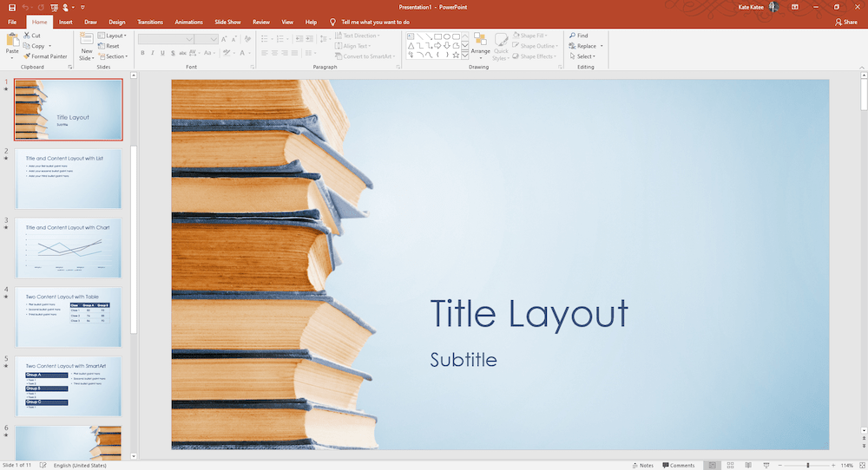Switch to the Insert tab
The height and width of the screenshot is (470, 868).
click(65, 23)
